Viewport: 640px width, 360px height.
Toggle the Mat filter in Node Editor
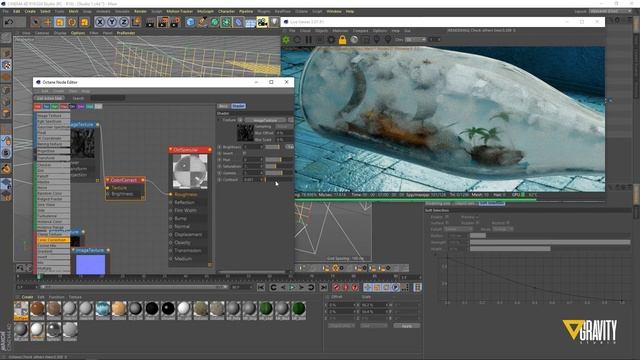pyautogui.click(x=38, y=107)
